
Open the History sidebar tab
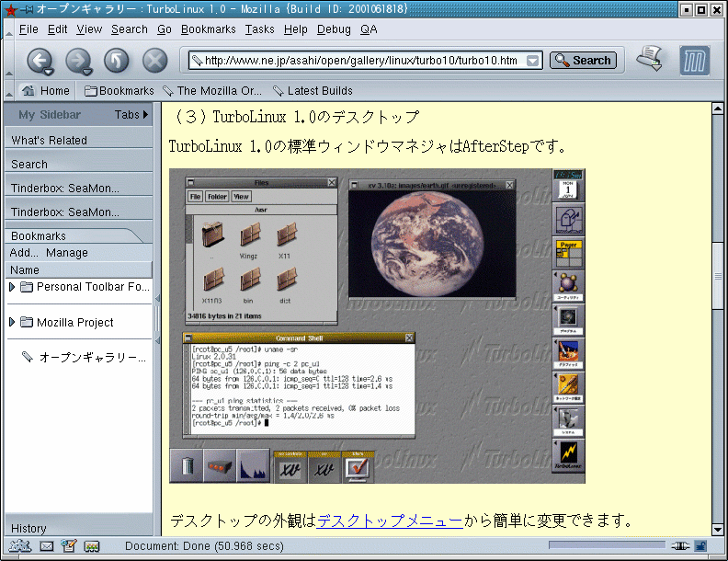point(78,528)
